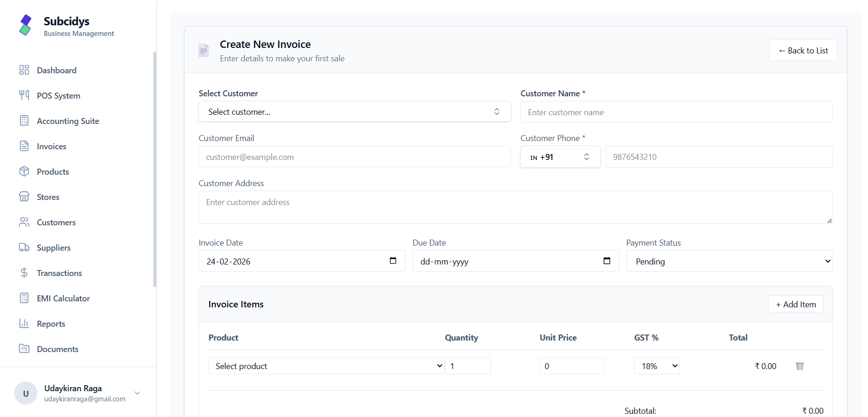Focus the Customer Name input field
The width and height of the screenshot is (868, 417).
click(x=676, y=112)
